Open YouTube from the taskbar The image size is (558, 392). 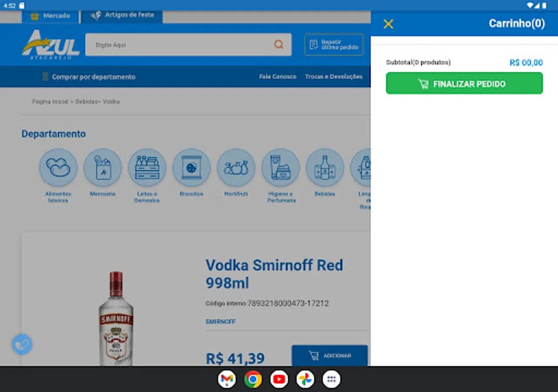pos(279,379)
